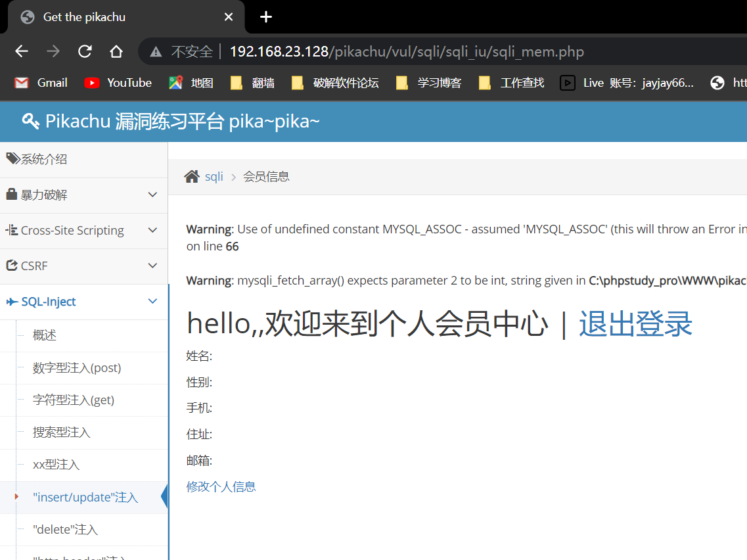
Task: Open the 地图 maps bookmark
Action: pos(191,83)
